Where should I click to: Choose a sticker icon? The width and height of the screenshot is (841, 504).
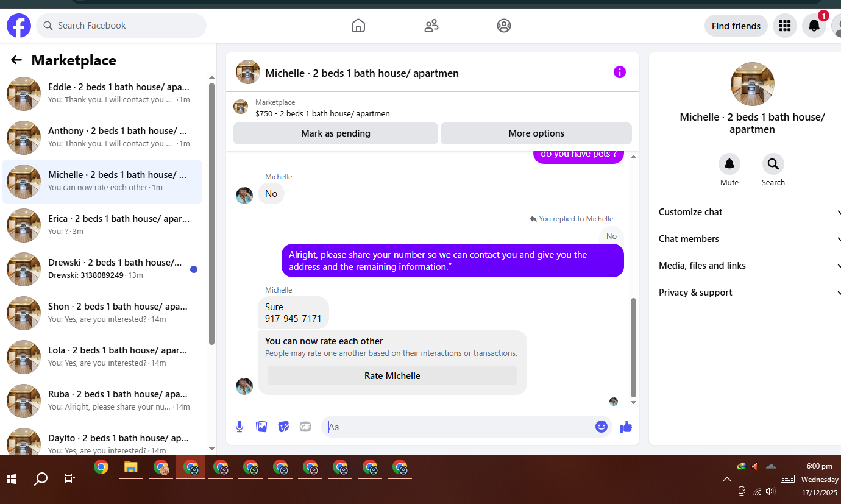point(283,427)
